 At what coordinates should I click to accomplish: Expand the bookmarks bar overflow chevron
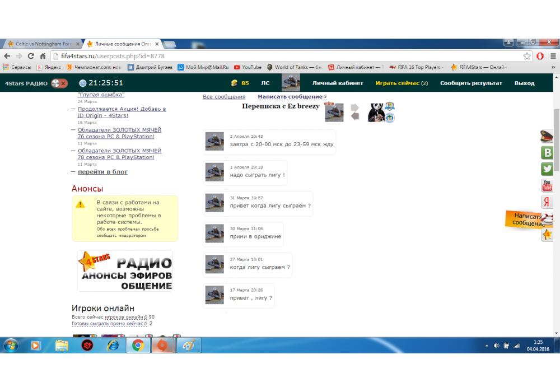[553, 67]
